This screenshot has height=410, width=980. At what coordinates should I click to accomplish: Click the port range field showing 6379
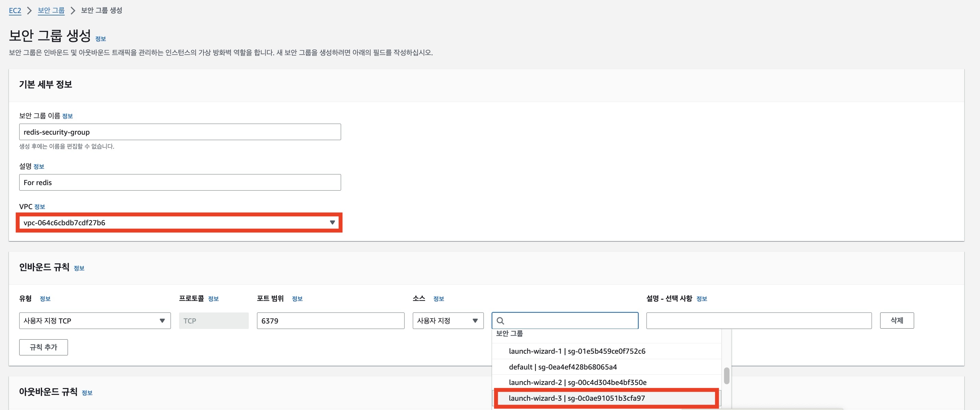330,320
